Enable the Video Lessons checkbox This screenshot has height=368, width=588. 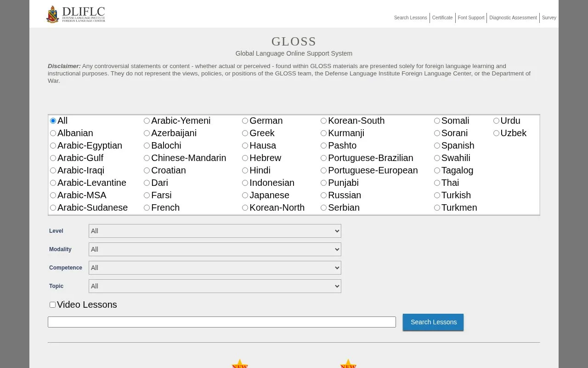[x=53, y=305]
